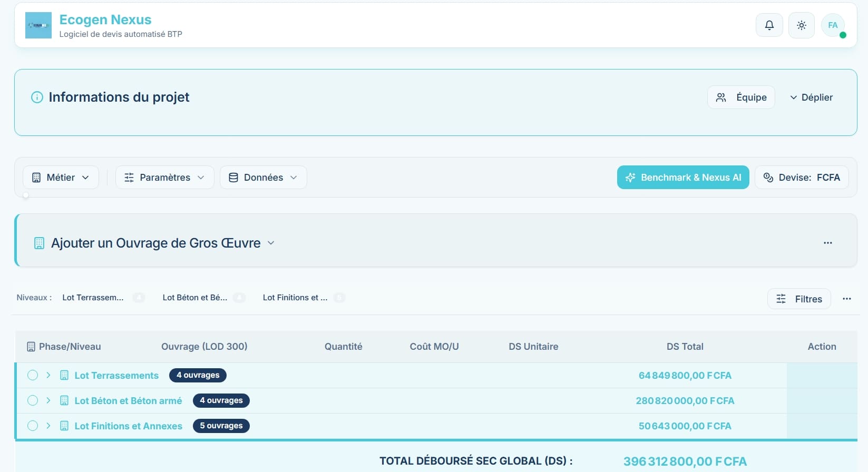Click Informations du projet heading
The image size is (868, 472).
pos(119,97)
